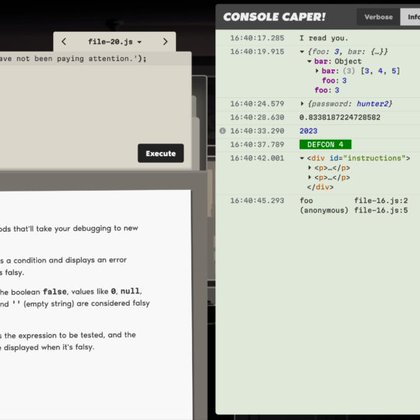Screen dimensions: 420x420
Task: Select the timestamp 16:40:45.293
Action: (257, 201)
